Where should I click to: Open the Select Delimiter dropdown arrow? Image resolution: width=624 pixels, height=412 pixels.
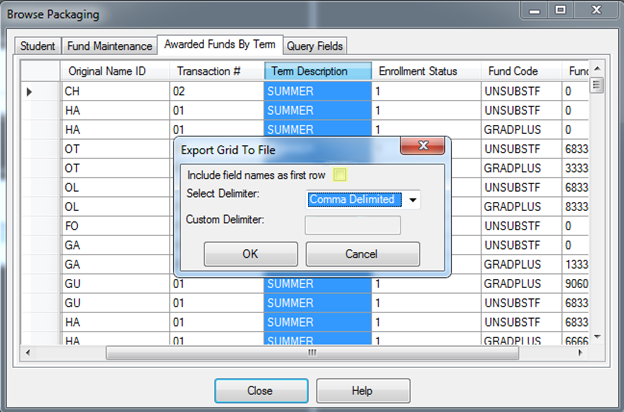[413, 200]
